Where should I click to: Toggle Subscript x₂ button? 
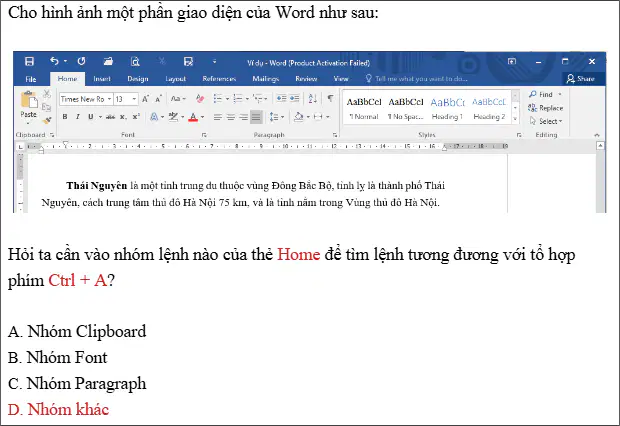point(123,117)
